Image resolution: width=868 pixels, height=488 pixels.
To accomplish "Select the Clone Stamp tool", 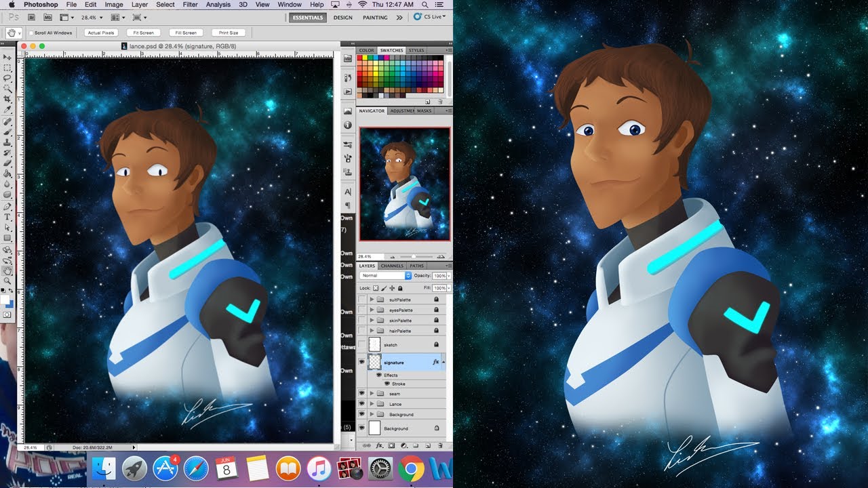I will (7, 142).
